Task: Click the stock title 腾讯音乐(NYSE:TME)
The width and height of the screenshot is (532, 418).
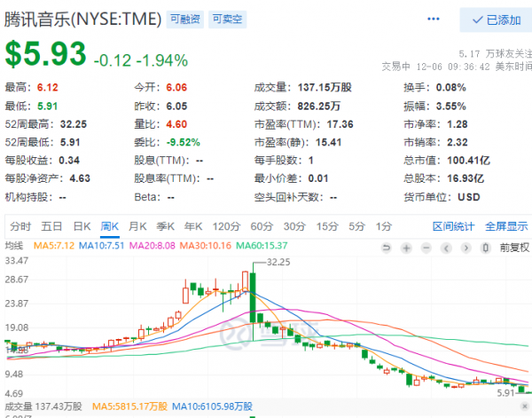Action: coord(82,19)
